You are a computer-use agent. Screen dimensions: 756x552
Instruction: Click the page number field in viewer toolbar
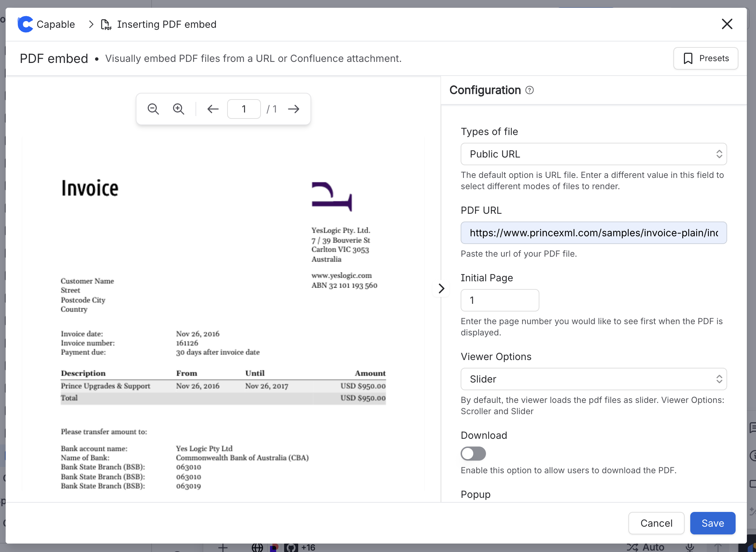coord(244,109)
